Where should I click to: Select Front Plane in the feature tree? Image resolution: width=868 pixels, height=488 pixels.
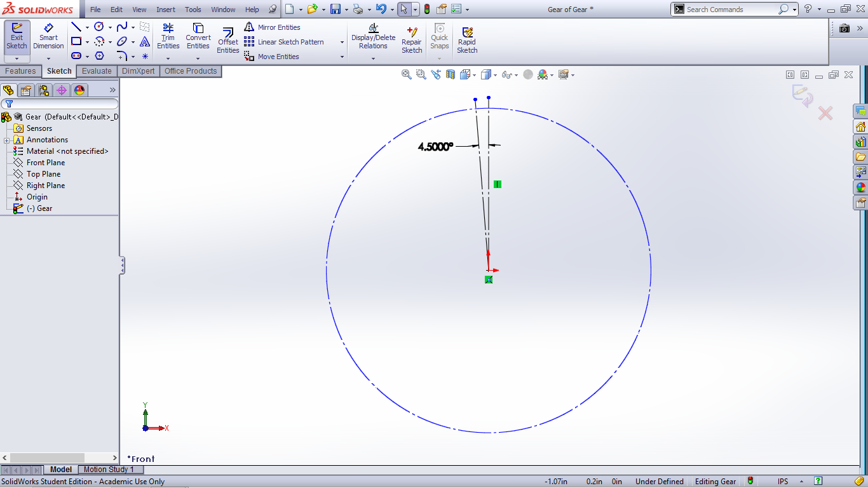[45, 163]
